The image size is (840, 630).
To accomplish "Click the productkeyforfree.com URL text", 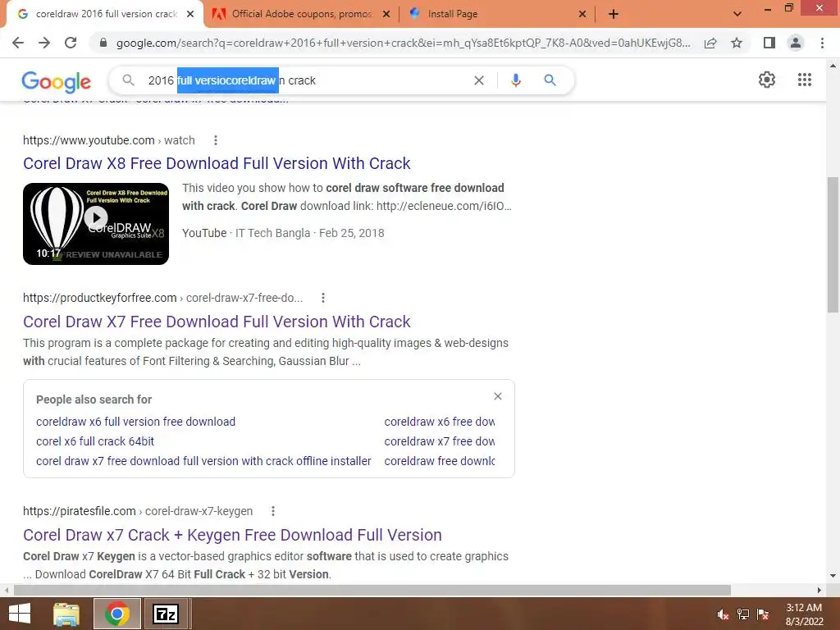I will (x=163, y=298).
